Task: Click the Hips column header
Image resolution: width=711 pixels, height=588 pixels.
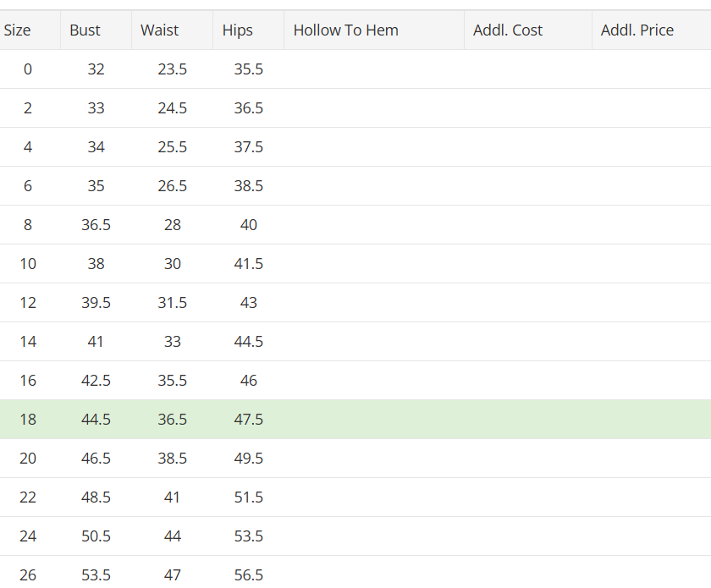Action: click(x=237, y=30)
